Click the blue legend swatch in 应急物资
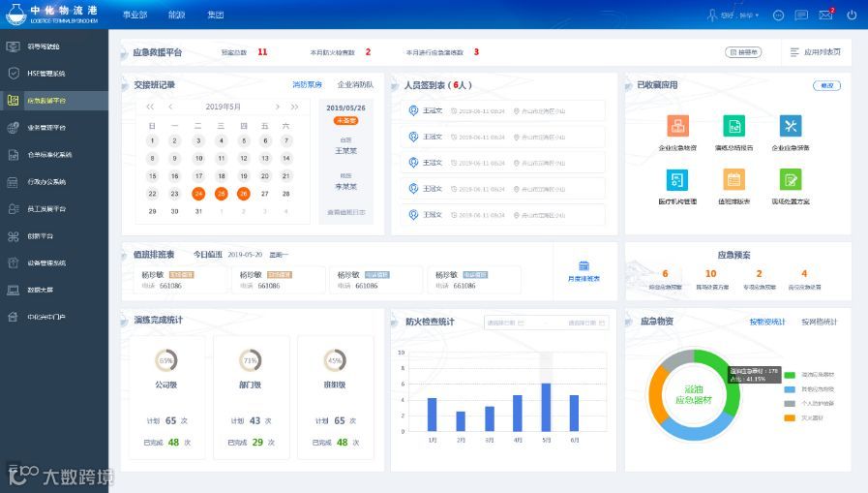This screenshot has height=493, width=868. point(790,389)
